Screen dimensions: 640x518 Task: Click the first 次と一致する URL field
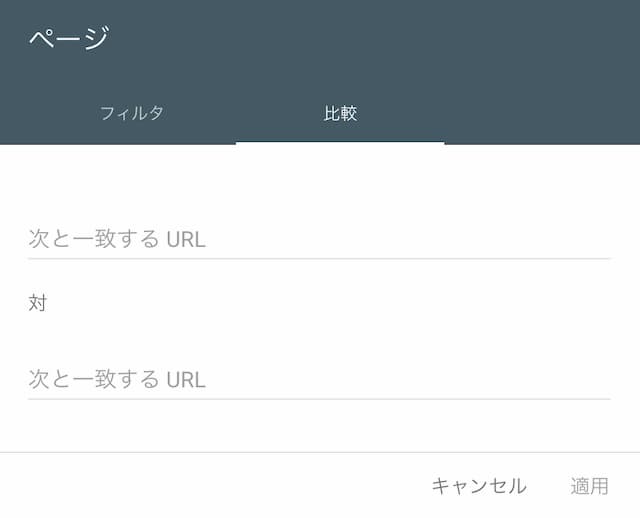click(319, 239)
